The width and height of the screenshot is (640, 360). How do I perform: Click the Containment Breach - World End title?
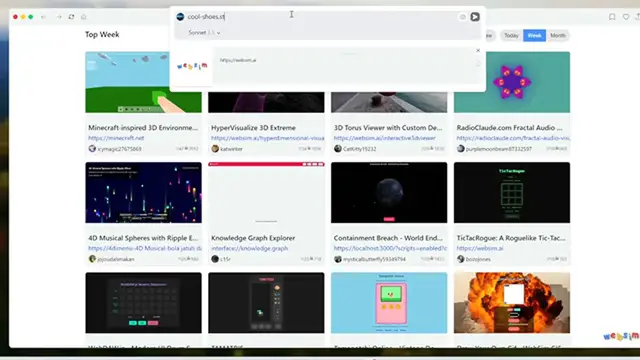[388, 238]
